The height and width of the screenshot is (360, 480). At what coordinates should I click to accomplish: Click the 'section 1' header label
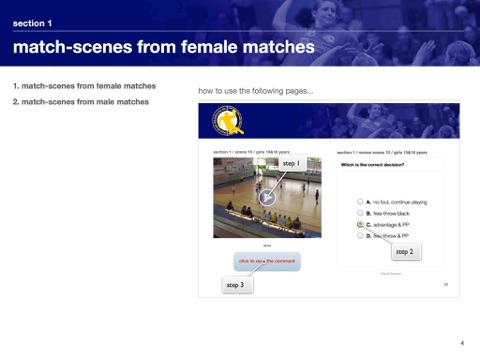32,23
